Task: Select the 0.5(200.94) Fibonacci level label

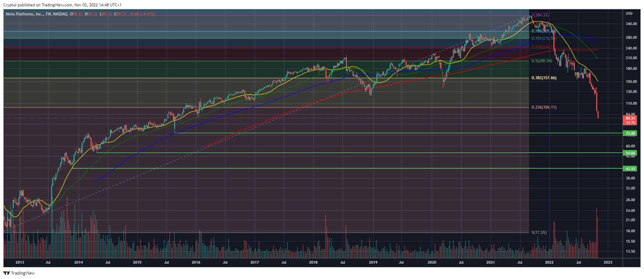Action: (x=542, y=61)
